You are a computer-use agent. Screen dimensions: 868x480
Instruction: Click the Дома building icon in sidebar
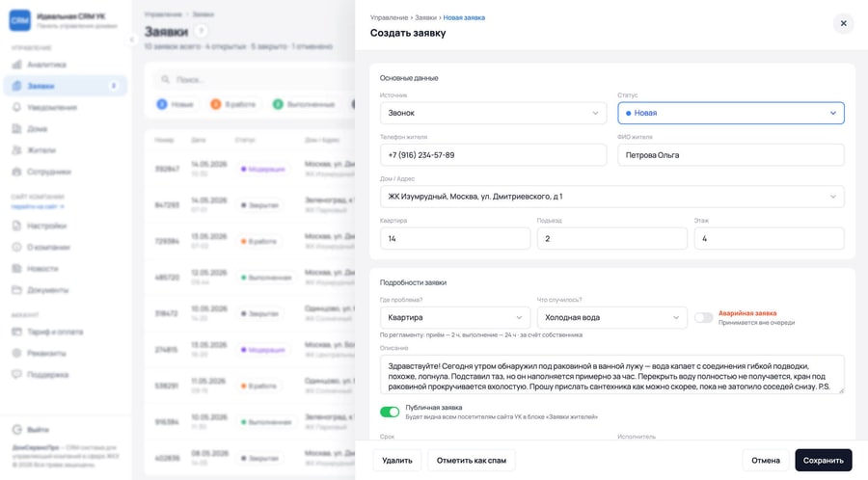(x=17, y=129)
